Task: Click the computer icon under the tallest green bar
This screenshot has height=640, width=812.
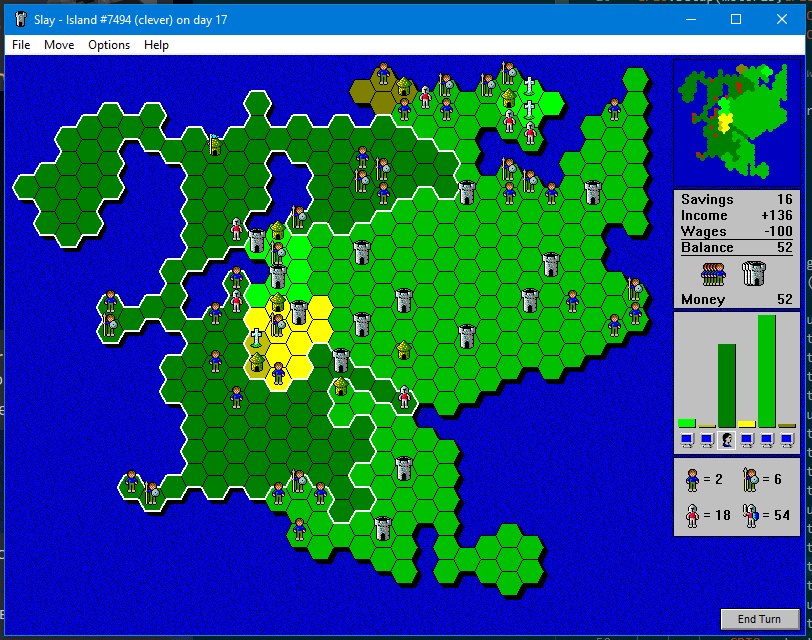Action: pos(766,440)
